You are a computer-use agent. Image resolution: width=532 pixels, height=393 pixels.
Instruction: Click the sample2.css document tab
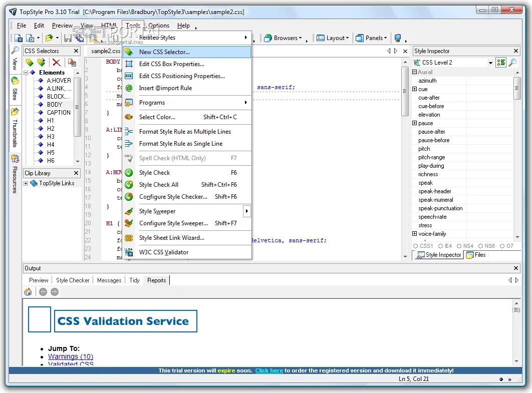(106, 51)
